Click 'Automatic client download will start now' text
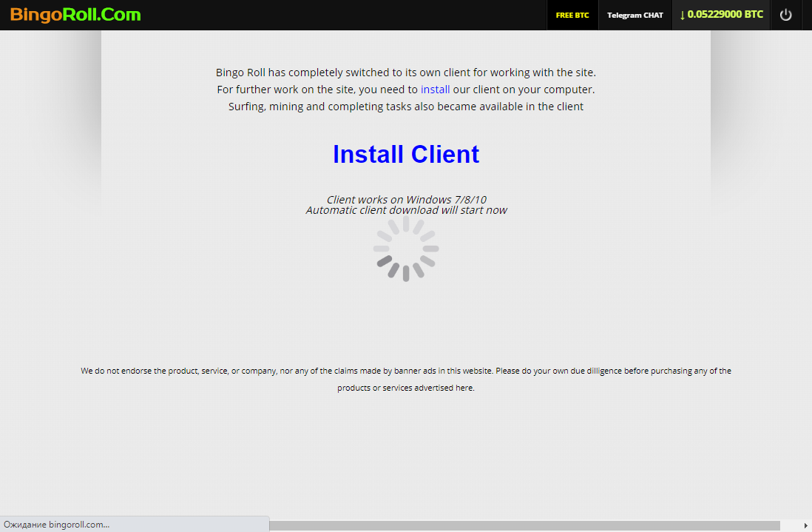Viewport: 812px width, 532px height. (407, 210)
